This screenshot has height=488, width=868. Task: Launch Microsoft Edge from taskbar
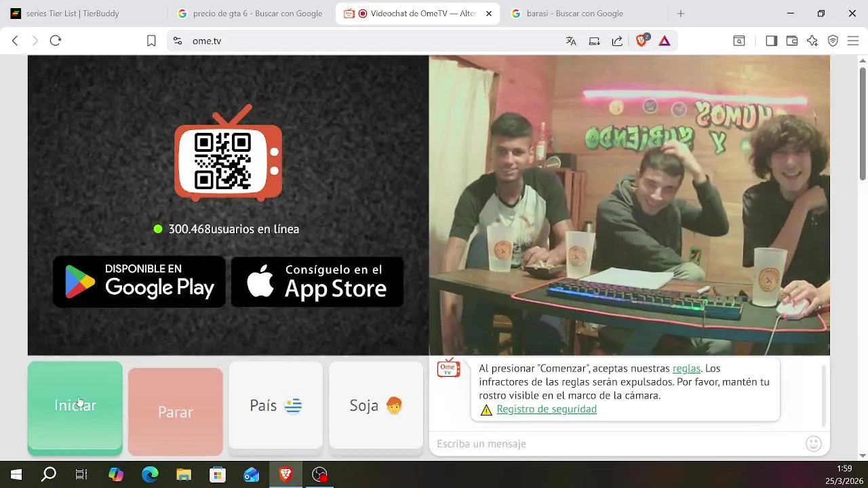pyautogui.click(x=150, y=474)
